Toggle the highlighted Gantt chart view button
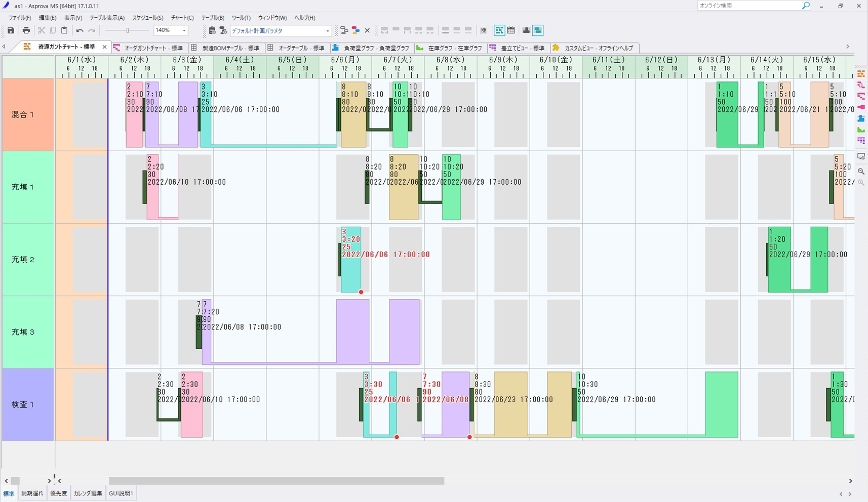Screen dimensions: 868x502 pos(499,30)
